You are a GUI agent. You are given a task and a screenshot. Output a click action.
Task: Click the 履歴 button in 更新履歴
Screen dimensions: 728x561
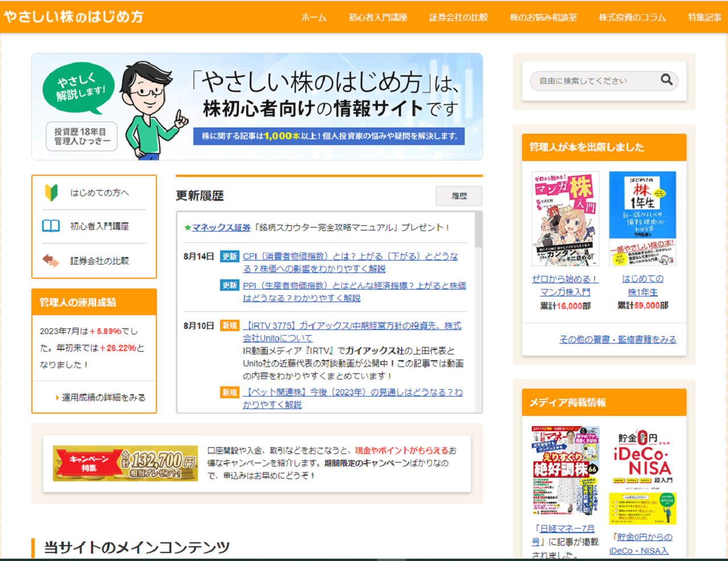click(x=458, y=196)
